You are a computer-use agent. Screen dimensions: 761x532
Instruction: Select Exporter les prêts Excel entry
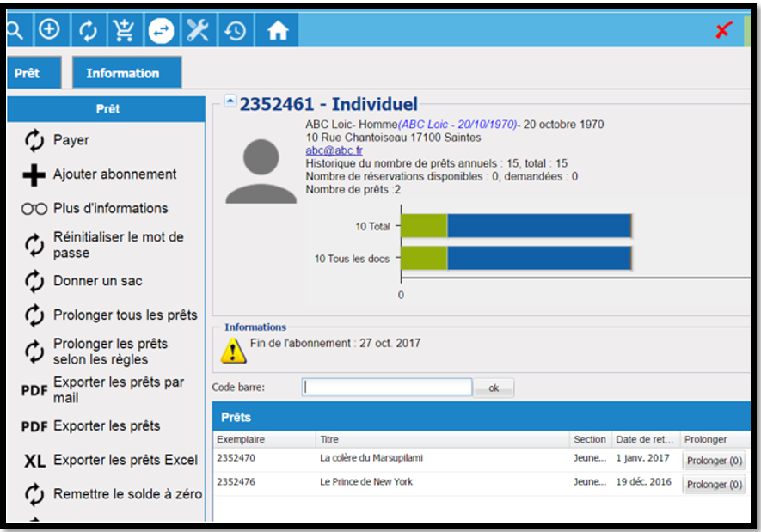[126, 460]
